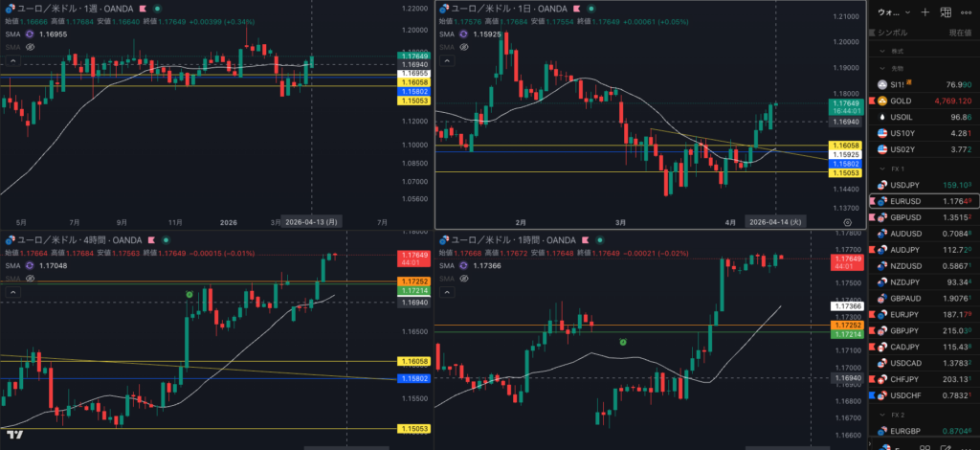Open the watchlist name dropdown
This screenshot has height=450, width=980.
pyautogui.click(x=894, y=11)
